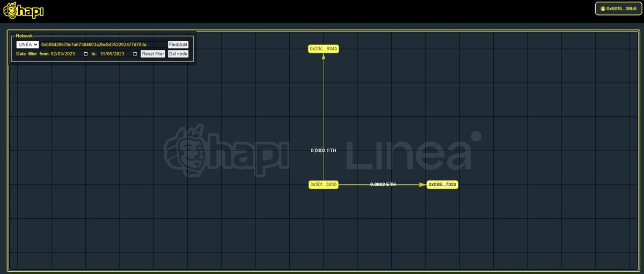The width and height of the screenshot is (644, 274).
Task: Open calendar picker for the to date
Action: (x=135, y=54)
